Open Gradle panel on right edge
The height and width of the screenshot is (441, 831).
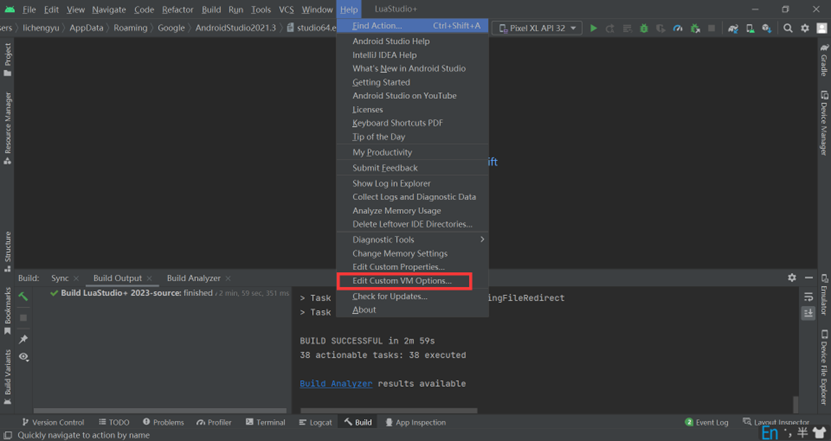pos(824,60)
